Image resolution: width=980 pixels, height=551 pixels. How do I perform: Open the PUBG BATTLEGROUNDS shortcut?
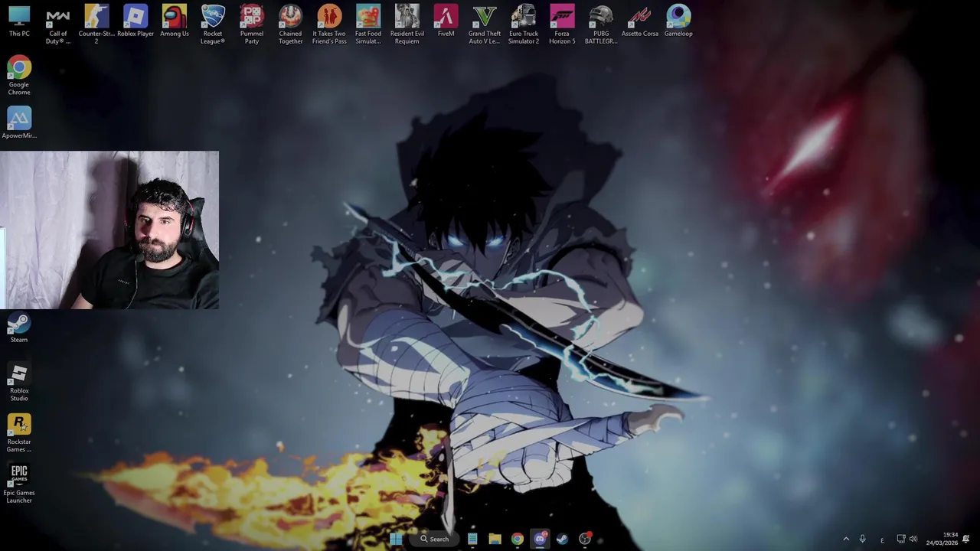(601, 24)
